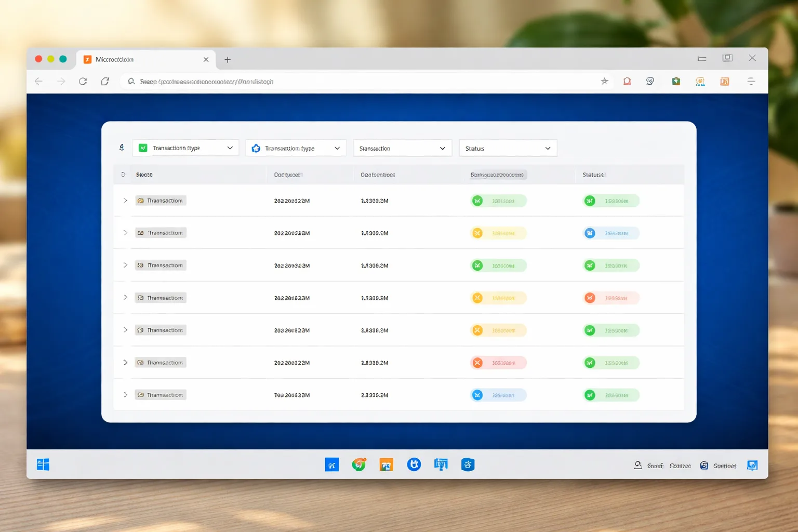Expand the second transaction row
This screenshot has height=532, width=798.
[x=125, y=233]
